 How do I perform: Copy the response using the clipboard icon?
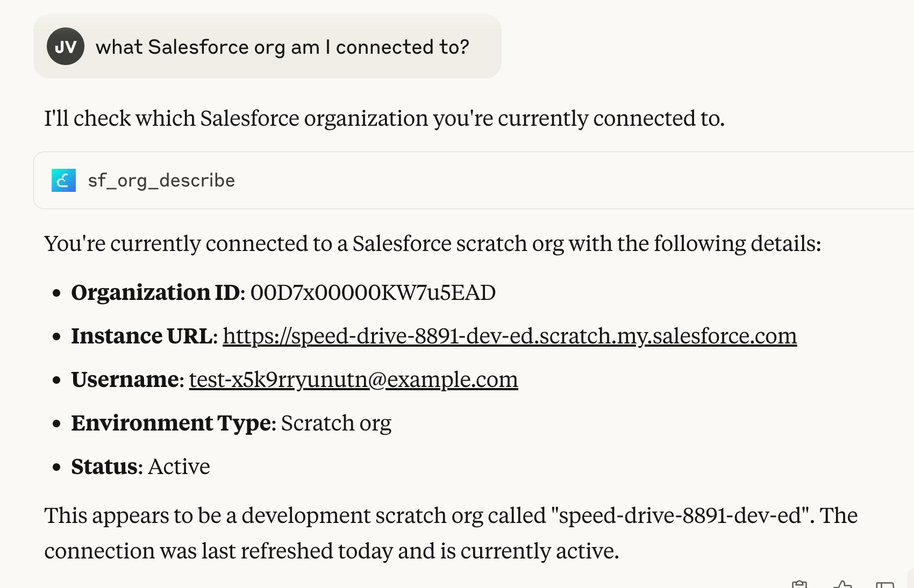click(x=799, y=585)
